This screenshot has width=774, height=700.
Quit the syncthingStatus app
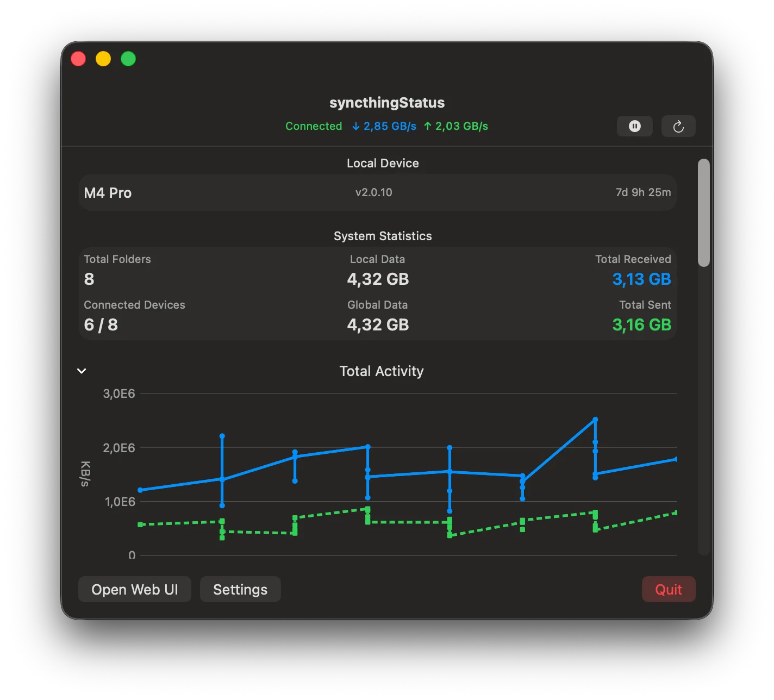click(x=669, y=590)
